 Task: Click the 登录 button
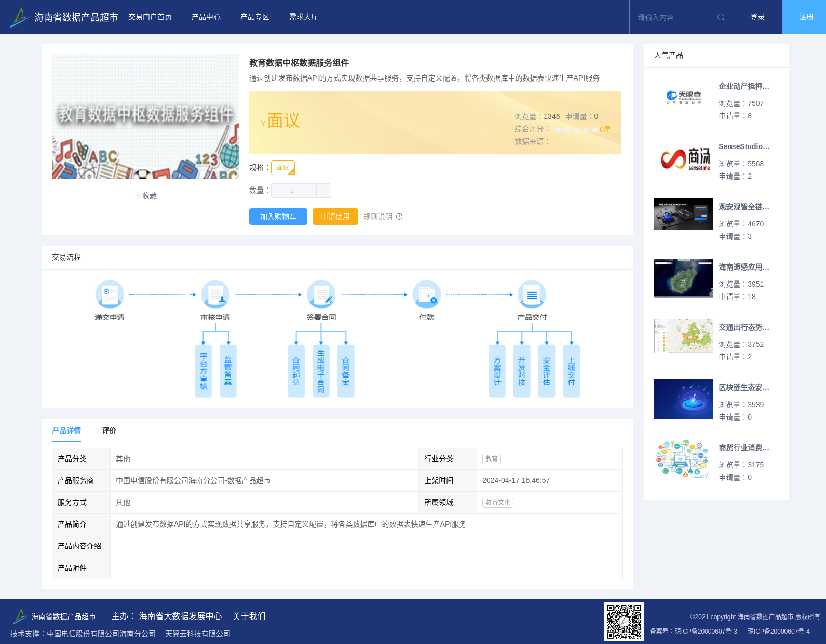click(757, 17)
